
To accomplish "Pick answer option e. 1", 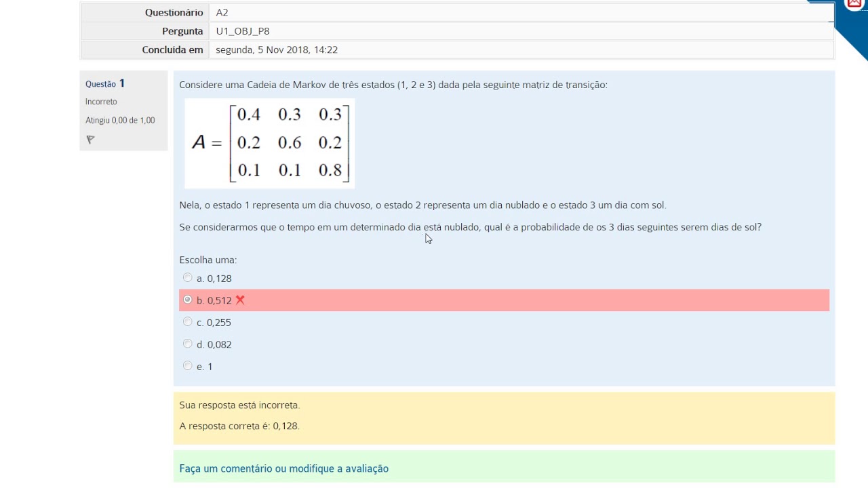I will click(188, 366).
